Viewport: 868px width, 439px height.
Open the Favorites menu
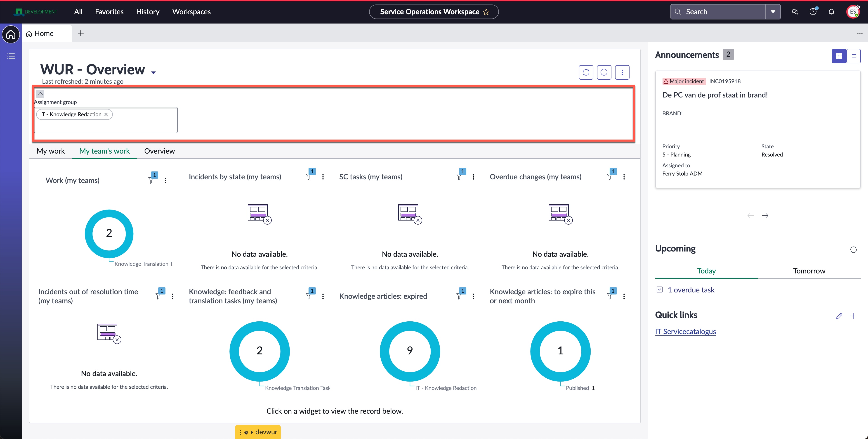coord(109,12)
